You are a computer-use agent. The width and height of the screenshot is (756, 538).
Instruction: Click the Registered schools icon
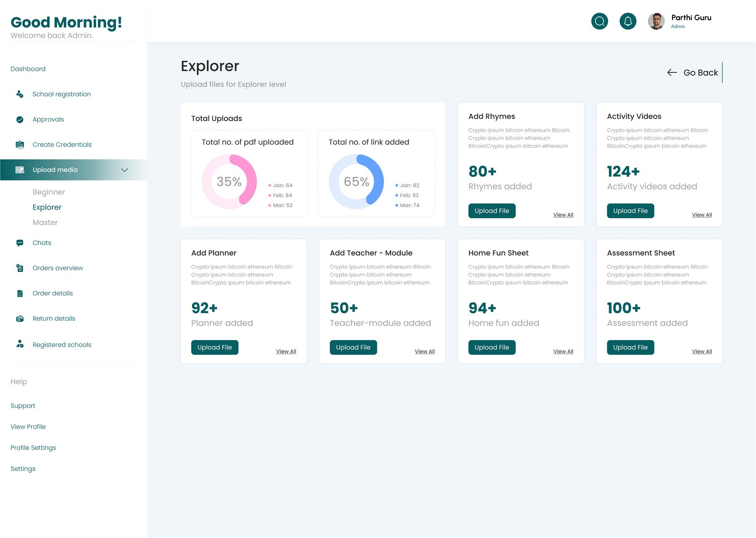coord(20,344)
